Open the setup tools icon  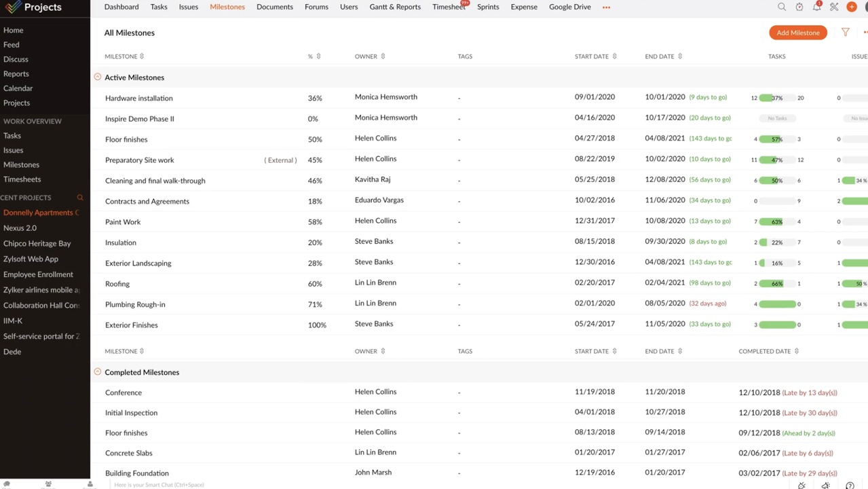coord(834,7)
